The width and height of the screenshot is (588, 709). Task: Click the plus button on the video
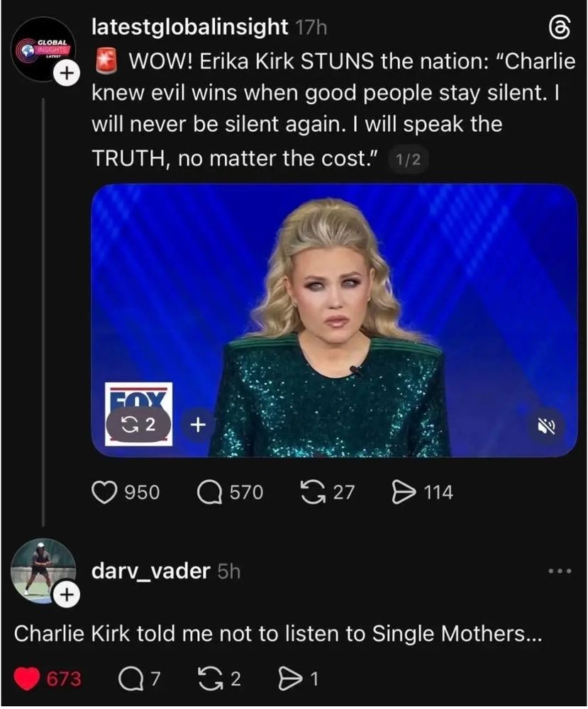(197, 425)
